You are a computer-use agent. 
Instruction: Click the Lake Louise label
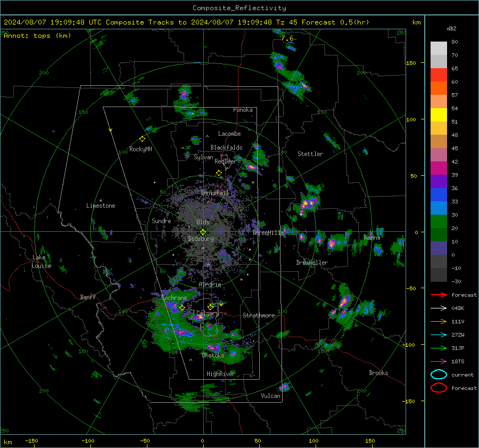coord(41,262)
